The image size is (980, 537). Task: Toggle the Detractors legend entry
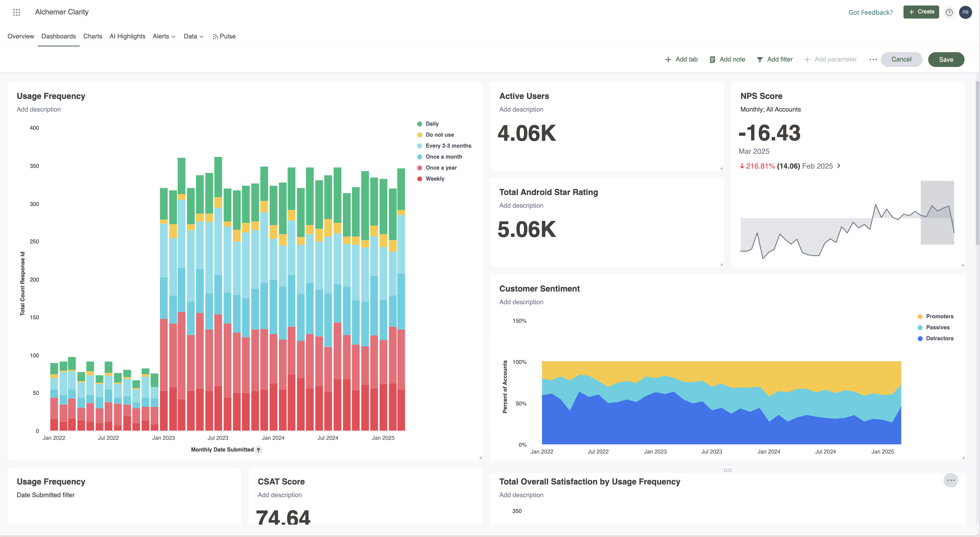point(940,338)
